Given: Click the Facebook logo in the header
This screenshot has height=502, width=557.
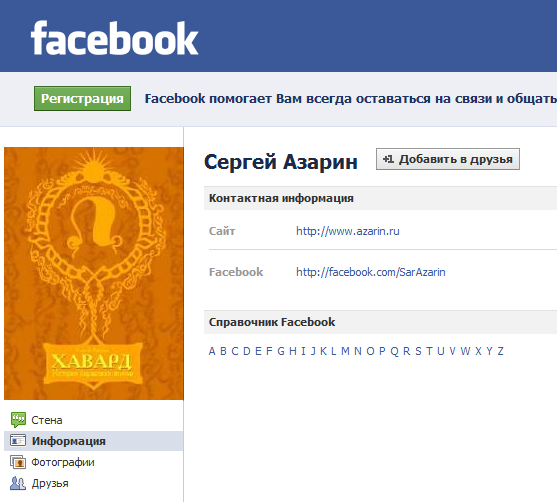Looking at the screenshot, I should (114, 38).
